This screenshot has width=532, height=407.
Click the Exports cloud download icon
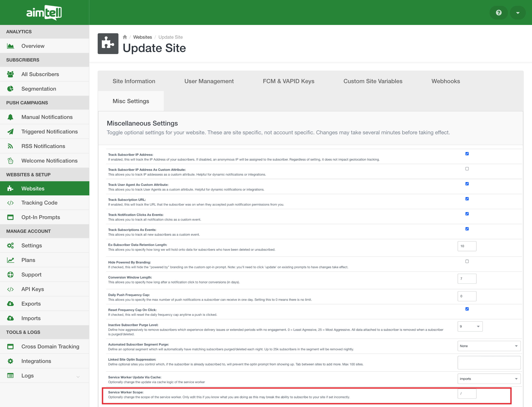pyautogui.click(x=10, y=304)
